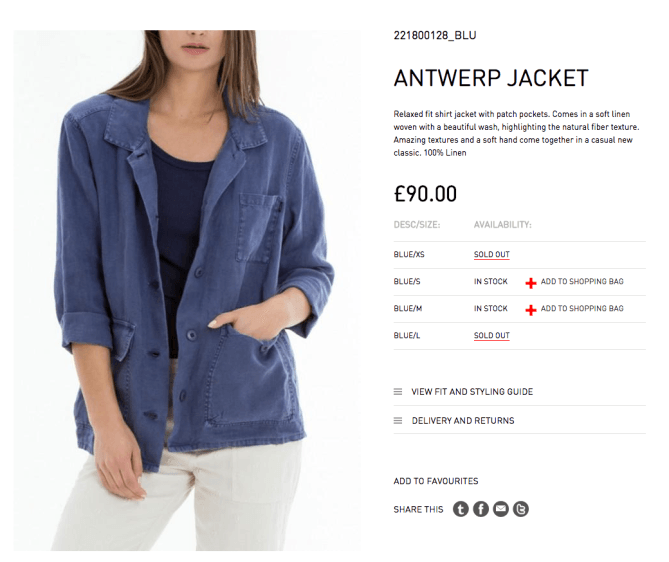Click Add to Favourites link
The width and height of the screenshot is (669, 562).
436,481
